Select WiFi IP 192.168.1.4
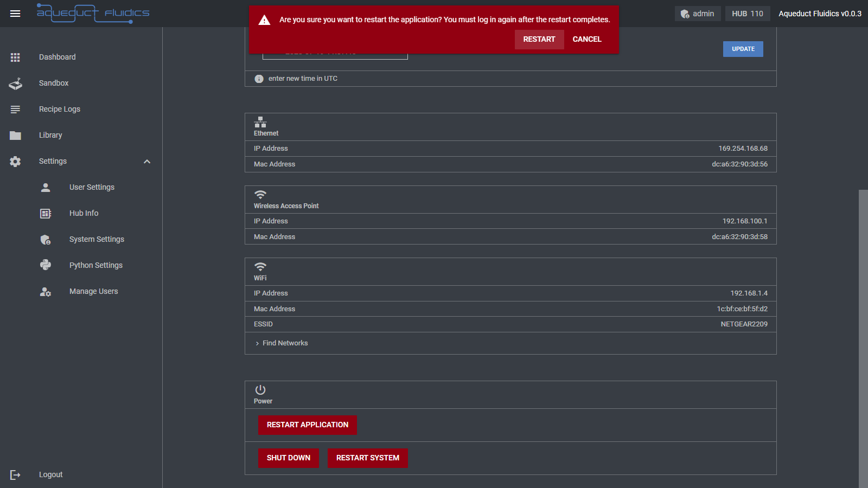Image resolution: width=868 pixels, height=488 pixels. (749, 293)
